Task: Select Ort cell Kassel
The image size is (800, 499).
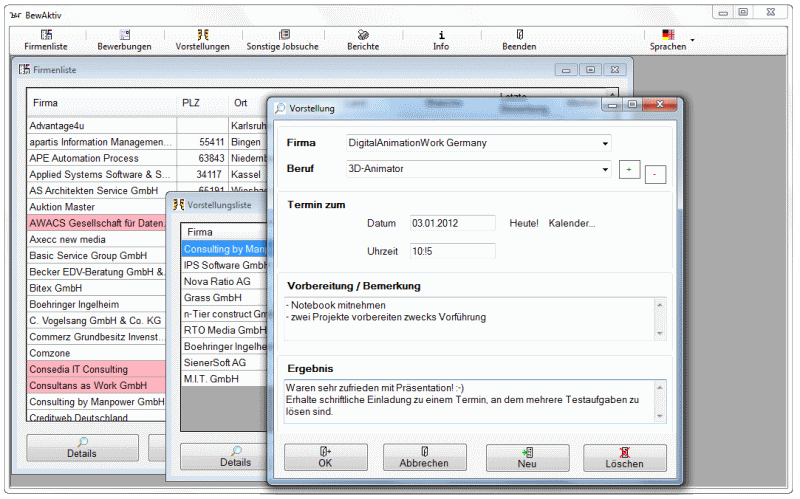Action: pyautogui.click(x=248, y=174)
